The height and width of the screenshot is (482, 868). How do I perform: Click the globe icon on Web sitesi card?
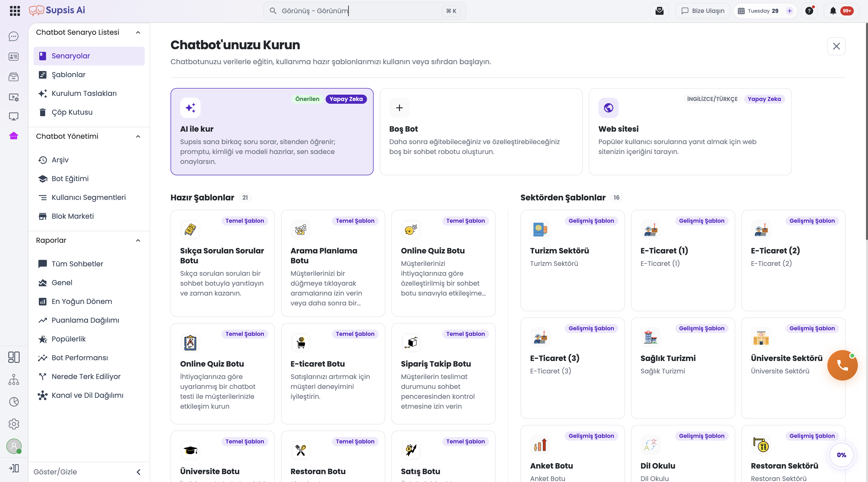(x=609, y=108)
